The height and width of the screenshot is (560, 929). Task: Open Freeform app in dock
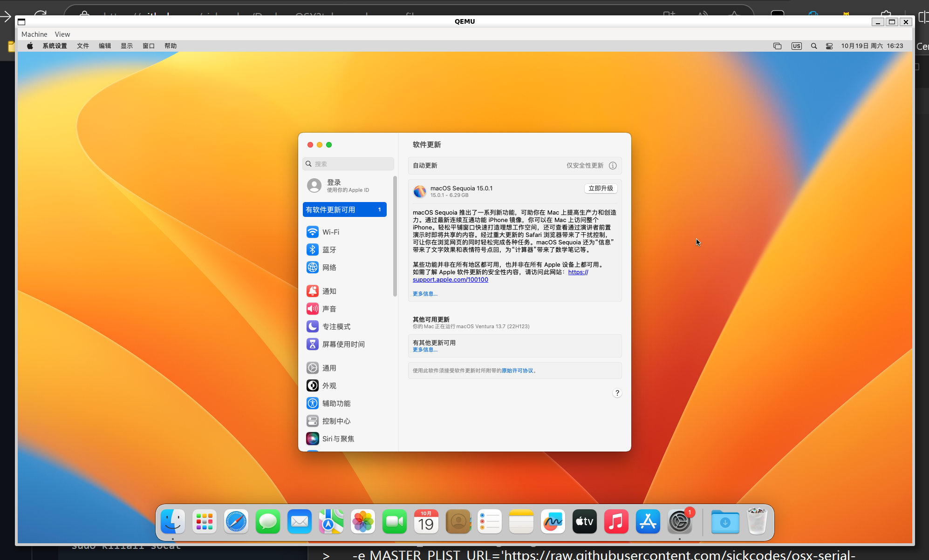pos(553,521)
